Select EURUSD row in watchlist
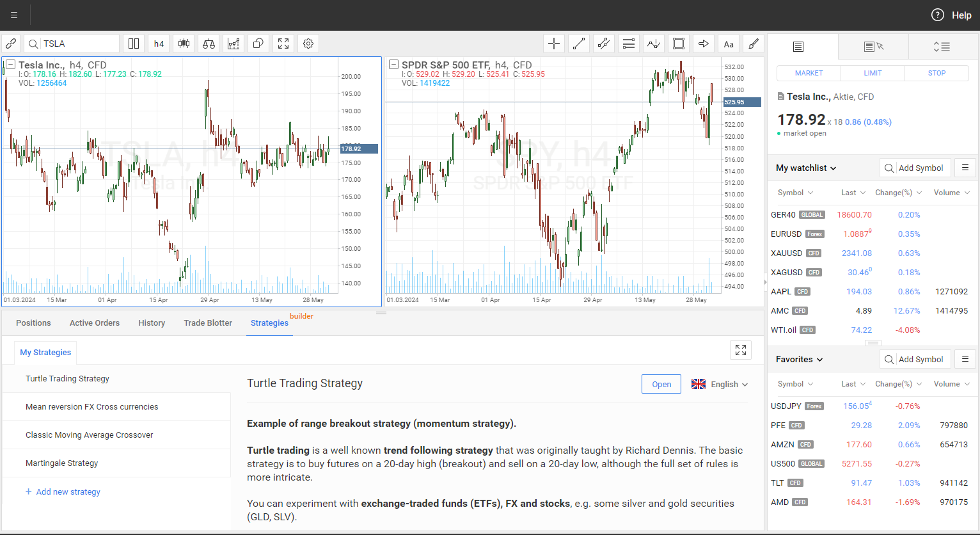Viewport: 980px width, 535px height. tap(873, 234)
